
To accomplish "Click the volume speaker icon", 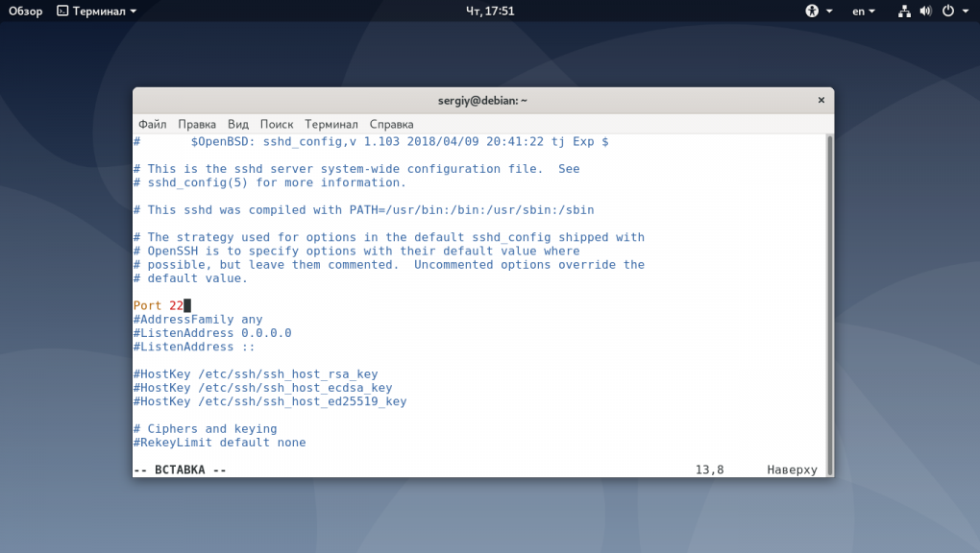I will [926, 12].
